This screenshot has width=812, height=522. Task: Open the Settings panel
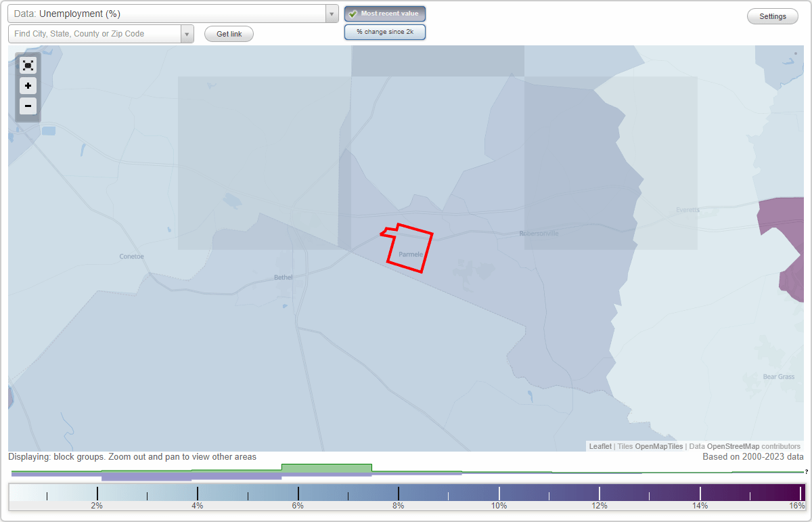pyautogui.click(x=772, y=16)
